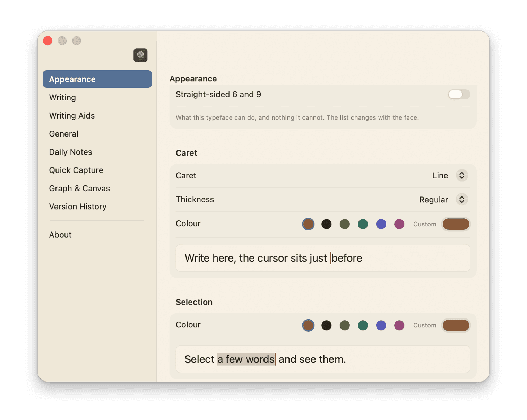The height and width of the screenshot is (420, 527).
Task: Choose the olive selection colour swatch
Action: point(345,325)
